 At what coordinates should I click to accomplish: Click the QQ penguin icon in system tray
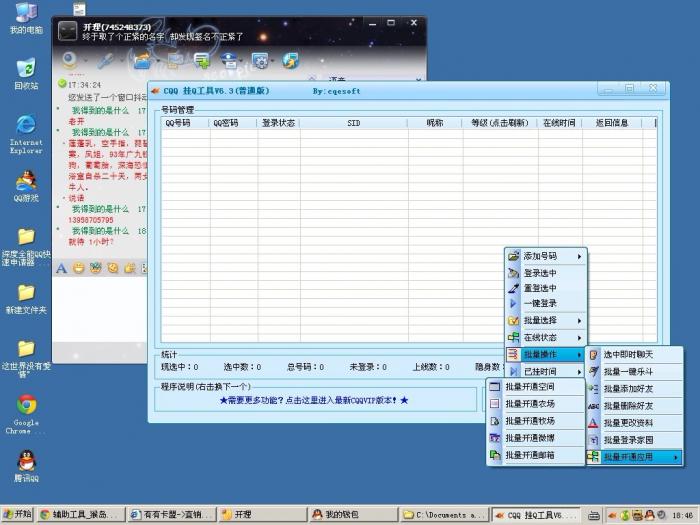click(650, 515)
